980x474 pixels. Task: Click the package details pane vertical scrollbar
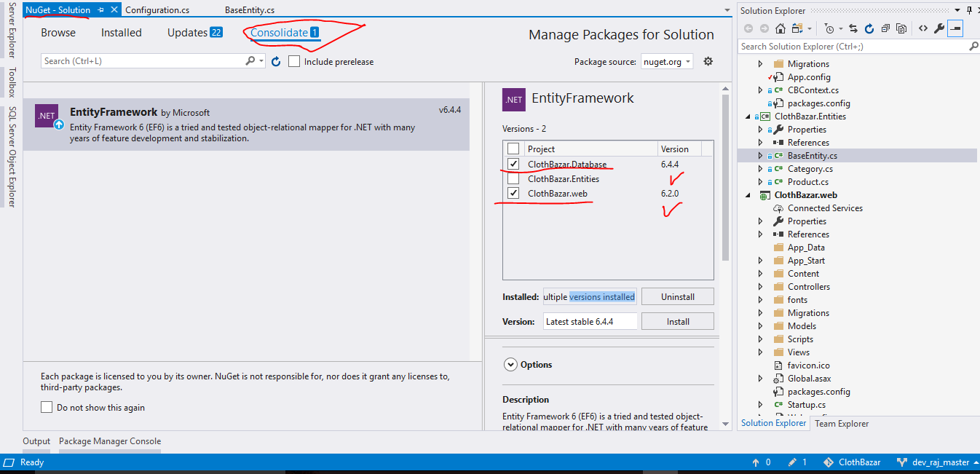click(725, 177)
